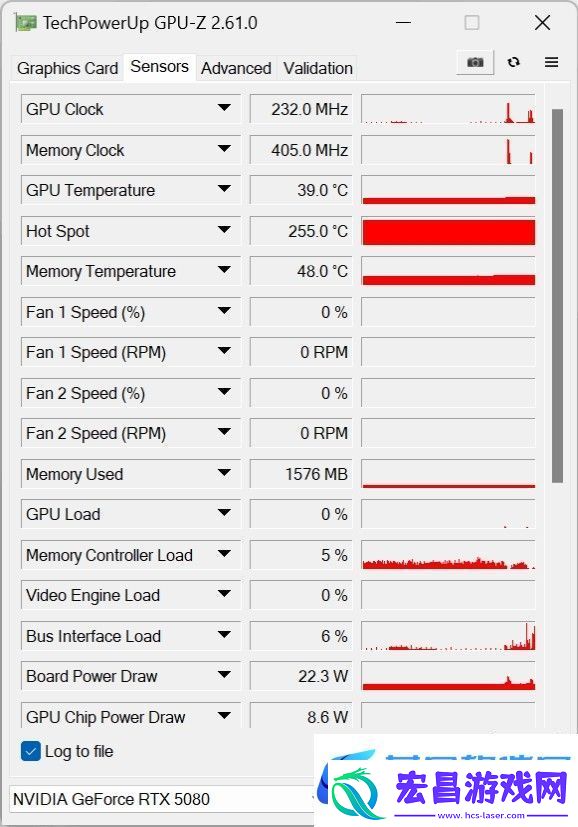Close the GPU-Z window
Image resolution: width=578 pixels, height=827 pixels.
click(542, 23)
